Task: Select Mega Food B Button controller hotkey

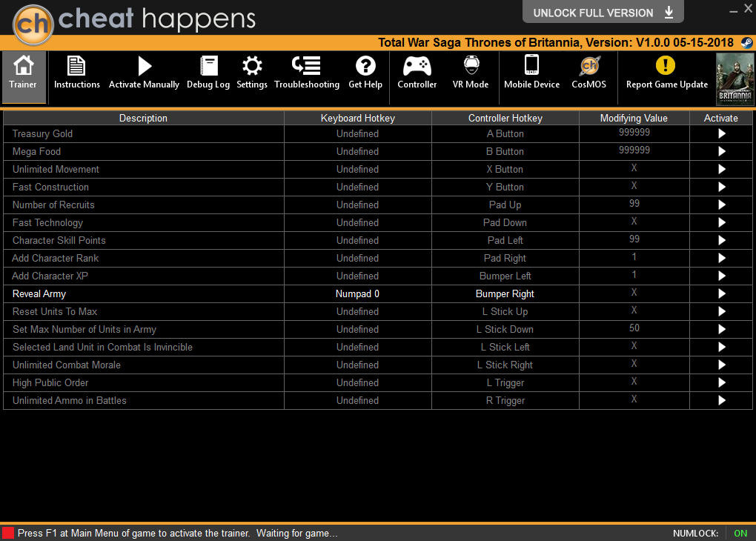Action: pos(505,151)
